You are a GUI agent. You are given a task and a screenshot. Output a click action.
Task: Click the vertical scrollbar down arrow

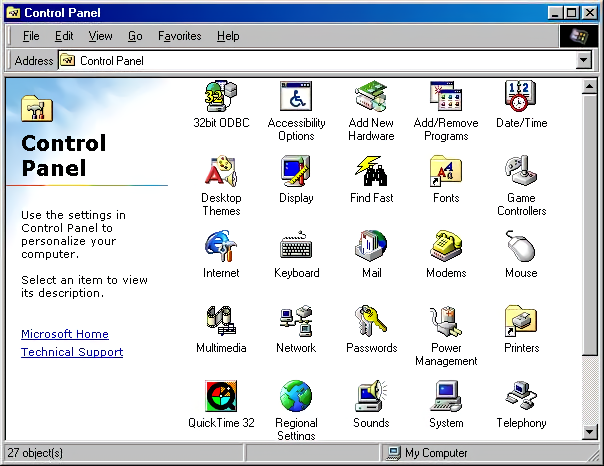coord(590,432)
